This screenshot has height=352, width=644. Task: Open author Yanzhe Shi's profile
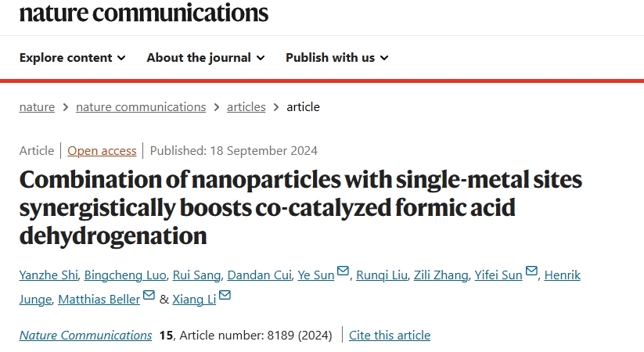pos(49,275)
